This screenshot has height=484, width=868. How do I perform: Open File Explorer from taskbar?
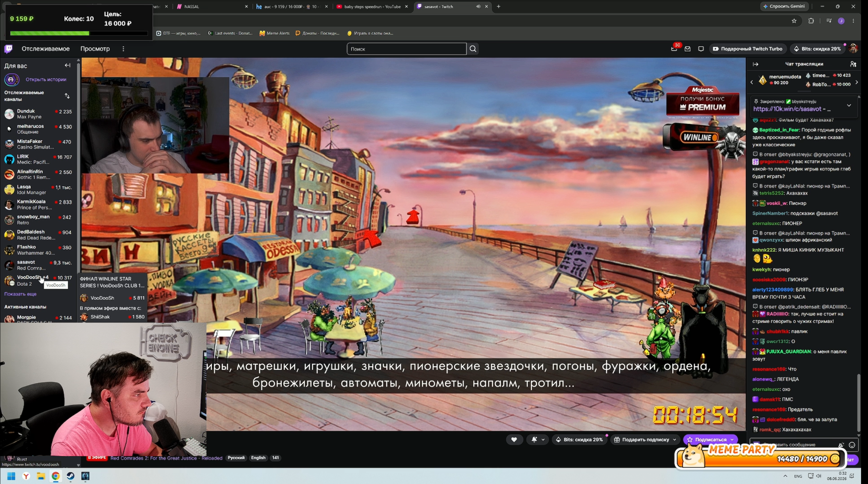[x=41, y=476]
